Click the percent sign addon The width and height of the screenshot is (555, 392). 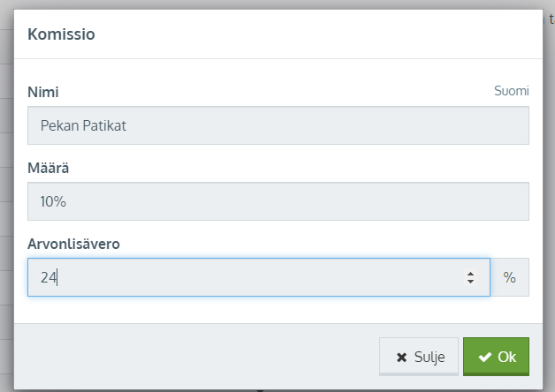[x=510, y=277]
